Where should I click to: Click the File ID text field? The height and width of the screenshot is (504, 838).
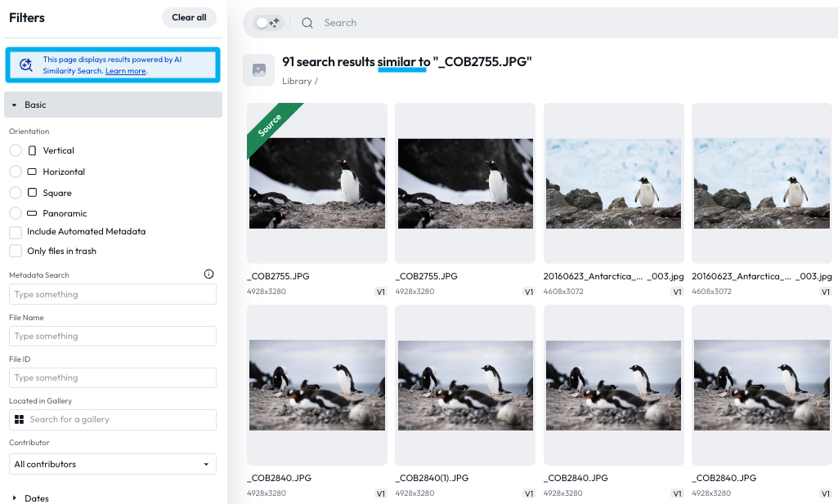tap(113, 377)
